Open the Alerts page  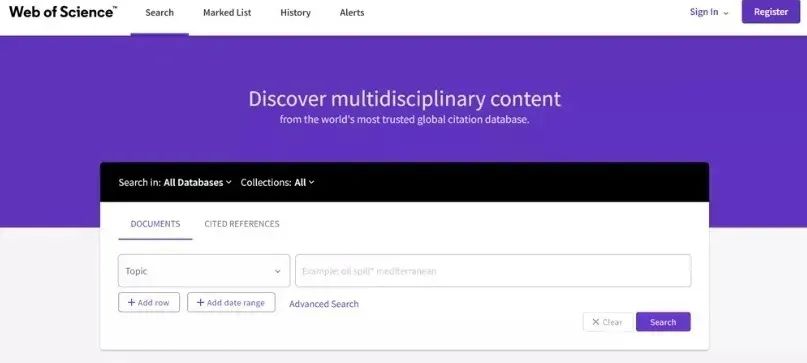[352, 13]
